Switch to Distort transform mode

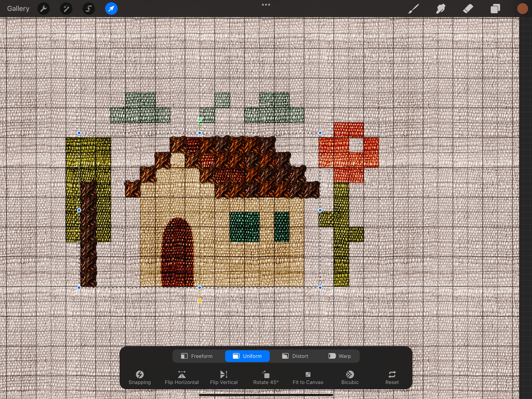click(295, 356)
